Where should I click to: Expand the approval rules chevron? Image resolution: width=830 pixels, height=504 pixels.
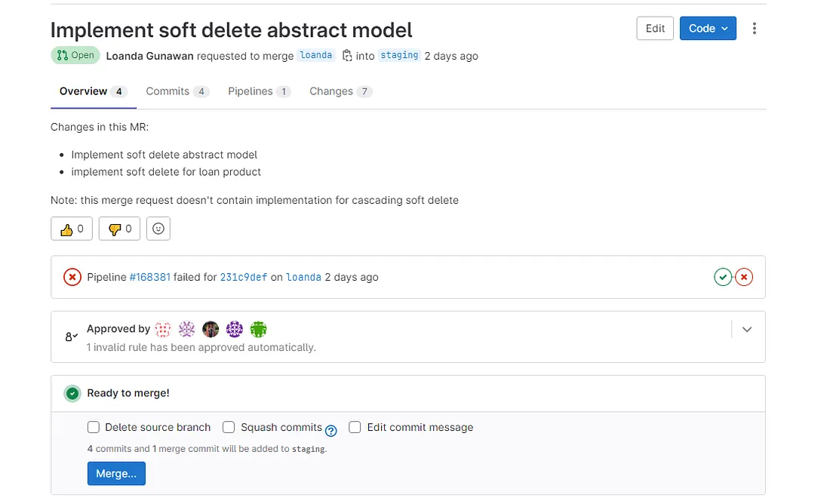(747, 330)
